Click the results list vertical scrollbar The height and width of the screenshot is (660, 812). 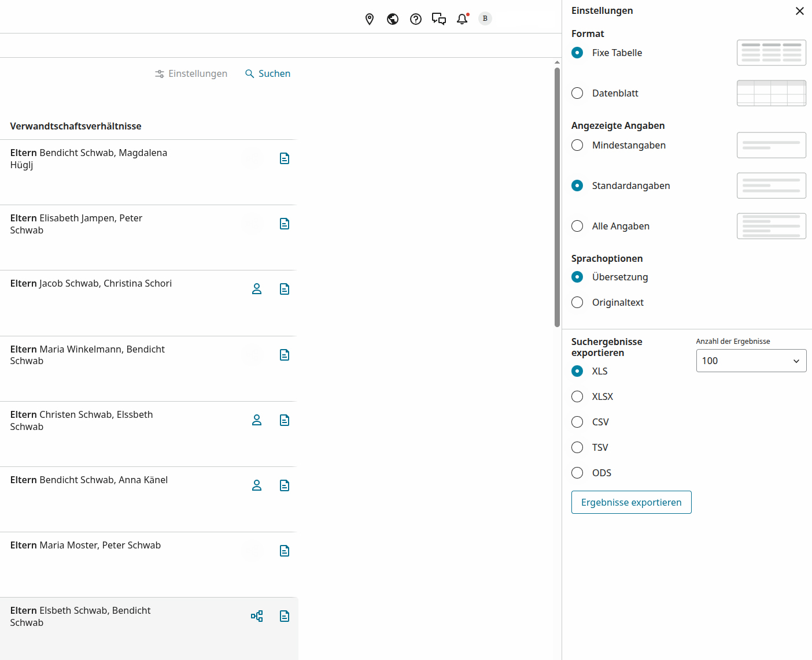(x=557, y=198)
